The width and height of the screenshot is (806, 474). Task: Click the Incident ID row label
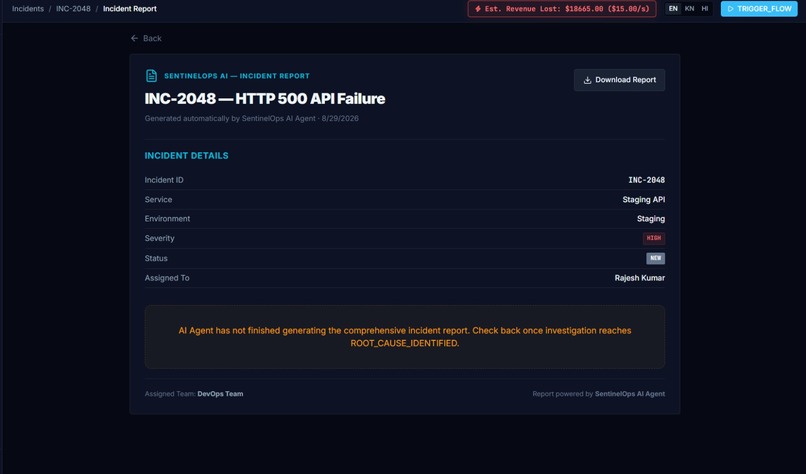(164, 180)
